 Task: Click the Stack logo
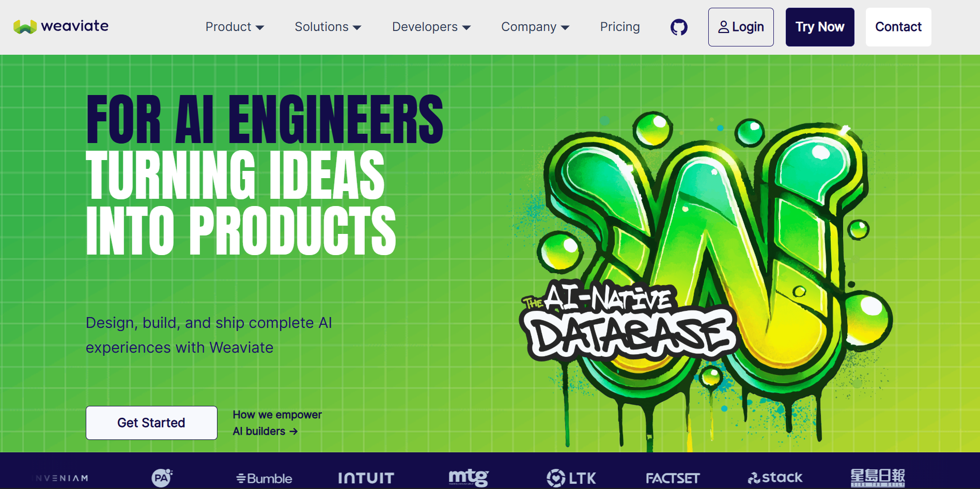point(775,478)
